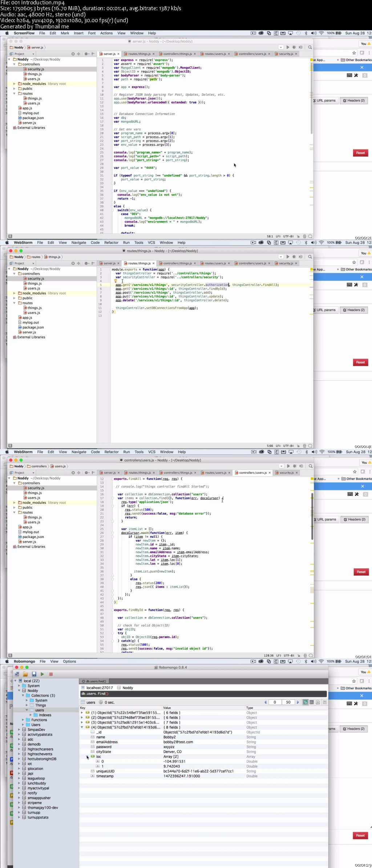The height and width of the screenshot is (868, 372).
Task: Click the save disk icon in Robomongo toolbar
Action: [x=34, y=674]
